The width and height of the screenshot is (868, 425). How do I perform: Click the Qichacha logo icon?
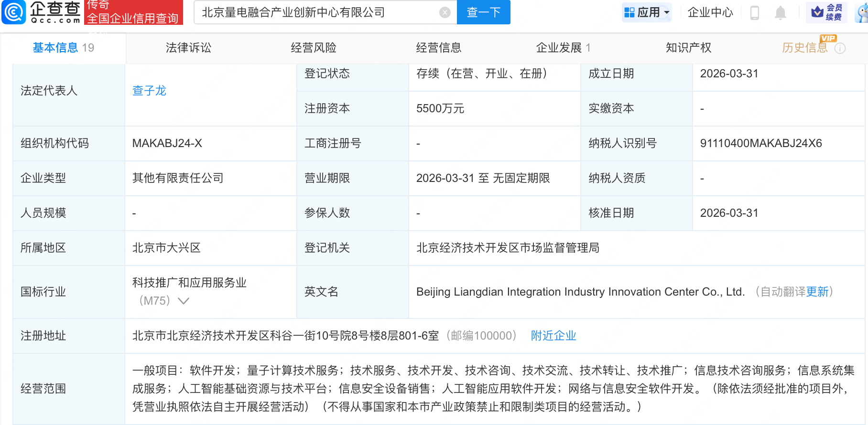tap(14, 12)
